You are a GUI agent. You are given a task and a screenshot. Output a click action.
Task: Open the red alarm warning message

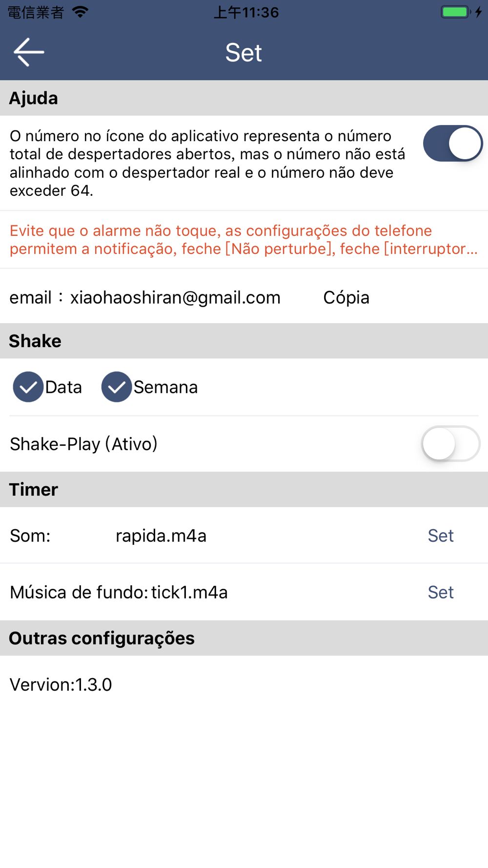point(244,240)
